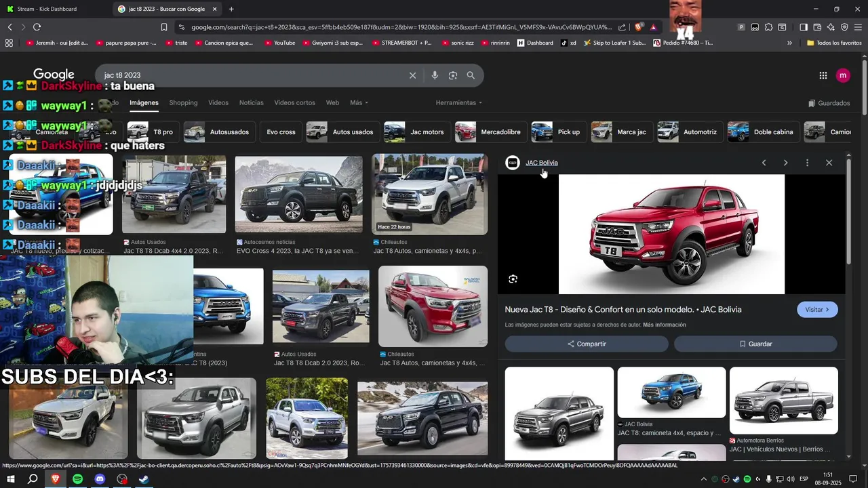Bookmark this page in address bar
868x488 pixels.
coord(164,27)
